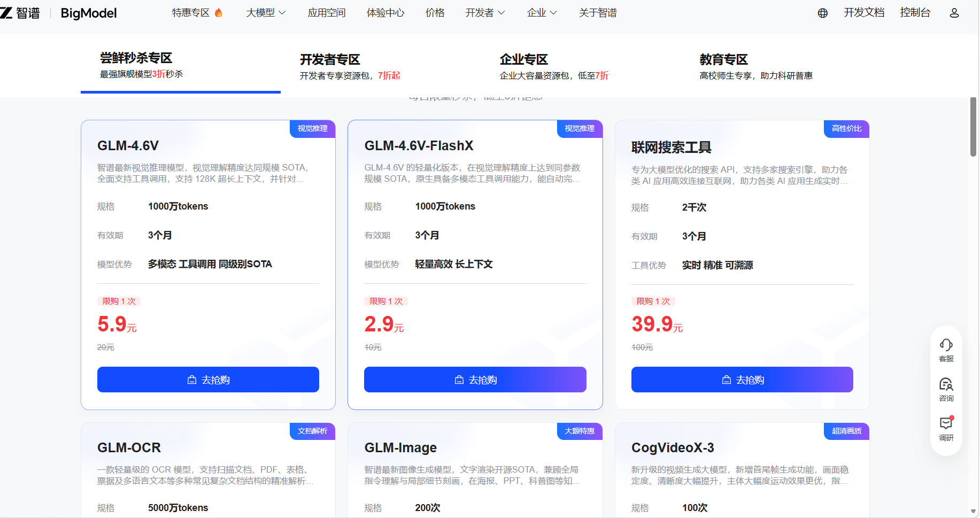The width and height of the screenshot is (980, 518).
Task: Click the 100次 value on CogVideoX-3
Action: (695, 508)
